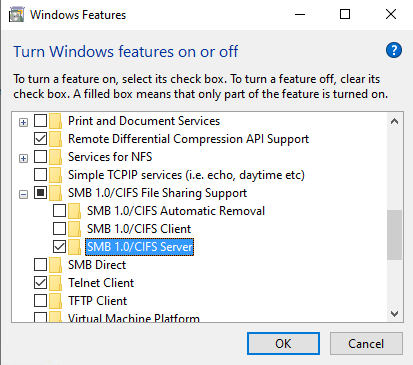The image size is (413, 365).
Task: Click folder icon next to SMB Direct
Action: click(55, 265)
